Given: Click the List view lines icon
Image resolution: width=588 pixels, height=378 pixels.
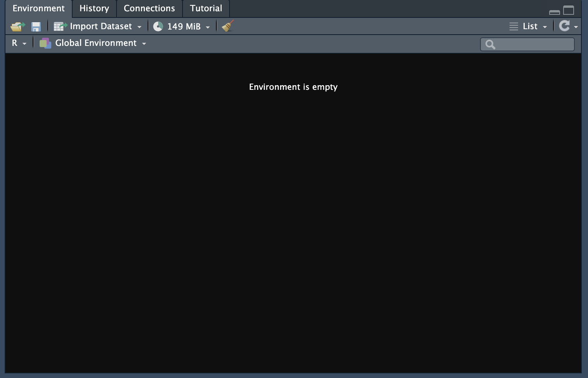Looking at the screenshot, I should pos(513,26).
